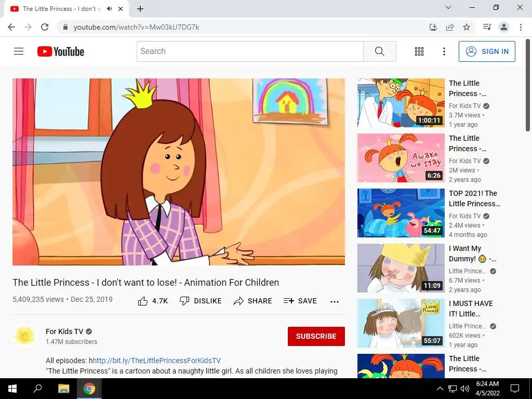Show hidden system tray icons
532x399 pixels.
click(440, 389)
